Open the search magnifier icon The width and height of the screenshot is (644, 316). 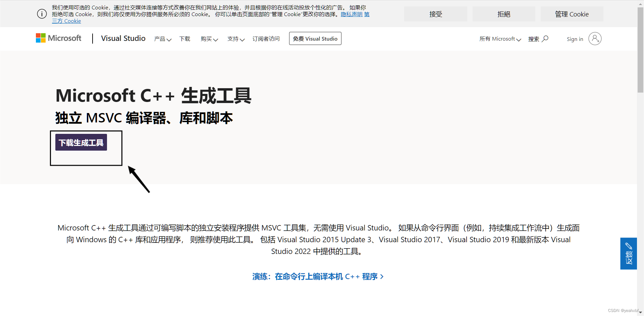coord(545,39)
